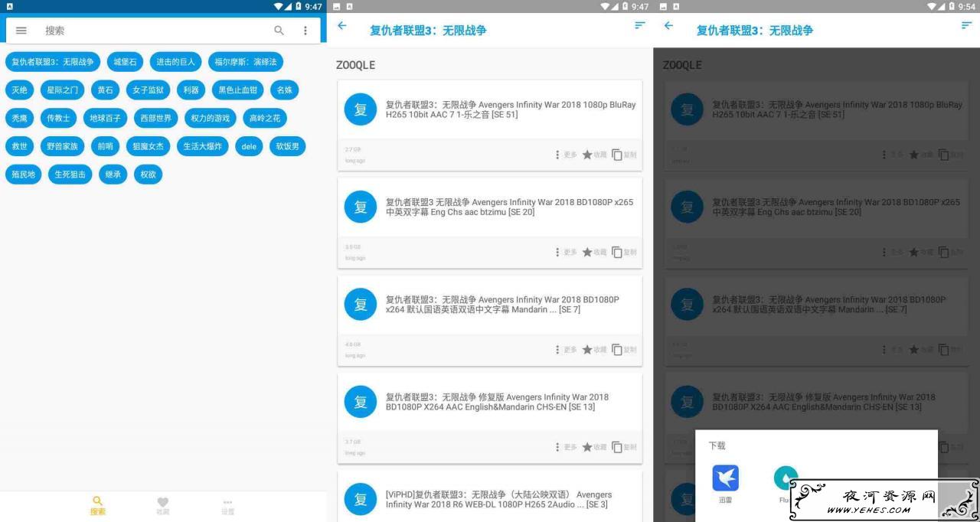Open the sort icon on middle results screen
Screen dimensions: 980x522
tap(640, 26)
